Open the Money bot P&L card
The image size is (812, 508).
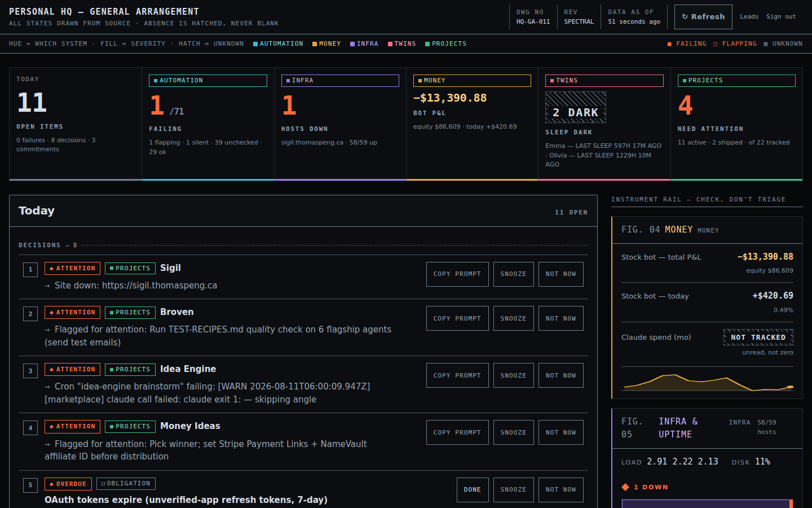(x=472, y=124)
